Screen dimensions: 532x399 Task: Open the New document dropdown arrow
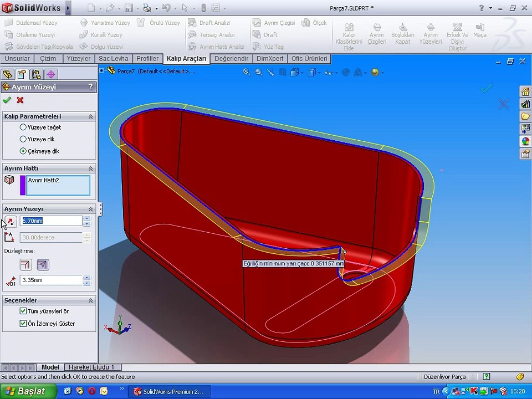100,8
